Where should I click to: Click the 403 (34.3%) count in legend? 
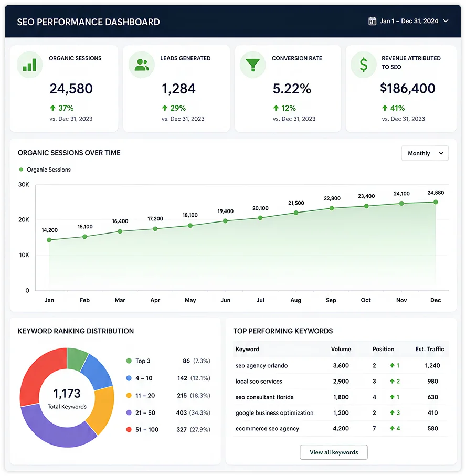pyautogui.click(x=193, y=412)
